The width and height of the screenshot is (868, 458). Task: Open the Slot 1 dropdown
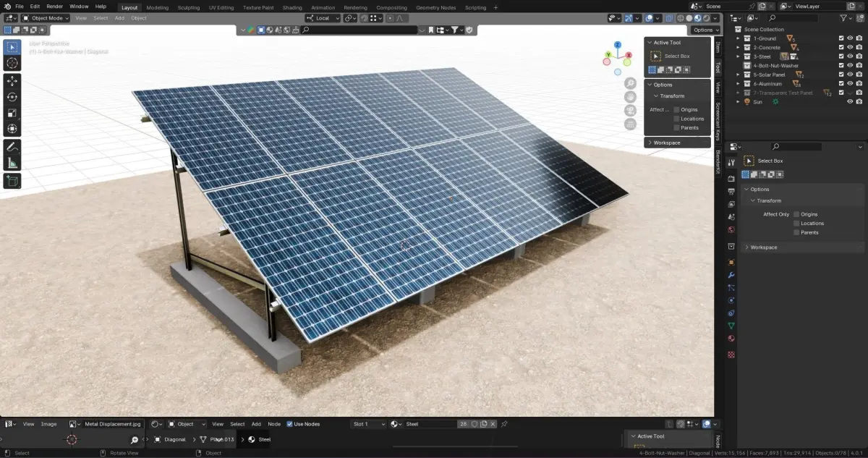click(x=369, y=424)
